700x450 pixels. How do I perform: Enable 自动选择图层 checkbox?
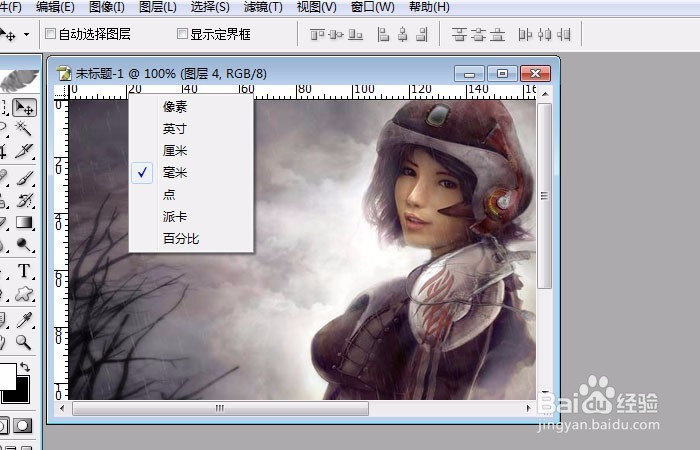50,33
